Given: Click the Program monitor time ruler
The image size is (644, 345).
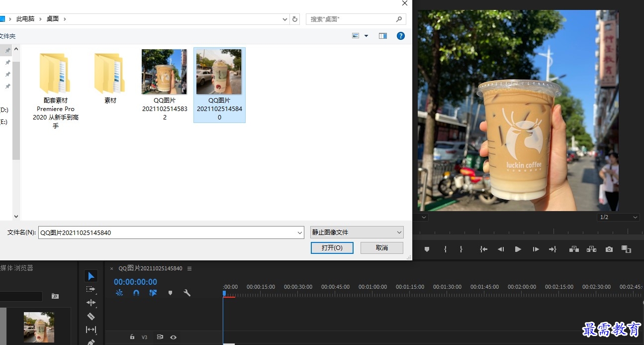Looking at the screenshot, I should (x=527, y=231).
